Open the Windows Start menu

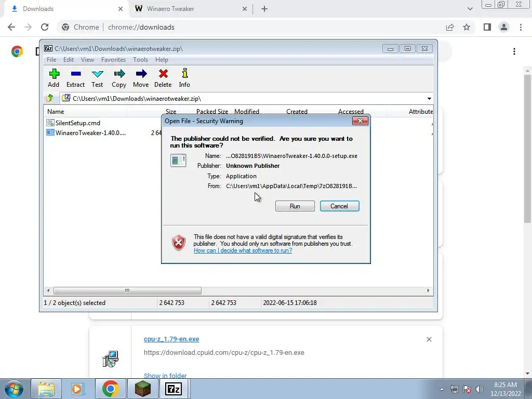[x=14, y=389]
